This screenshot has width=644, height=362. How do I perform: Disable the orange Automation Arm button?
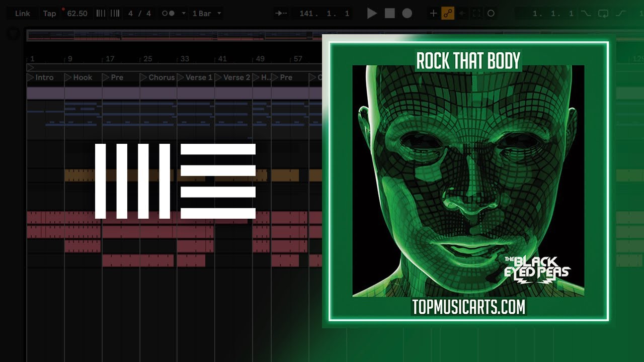click(x=447, y=14)
